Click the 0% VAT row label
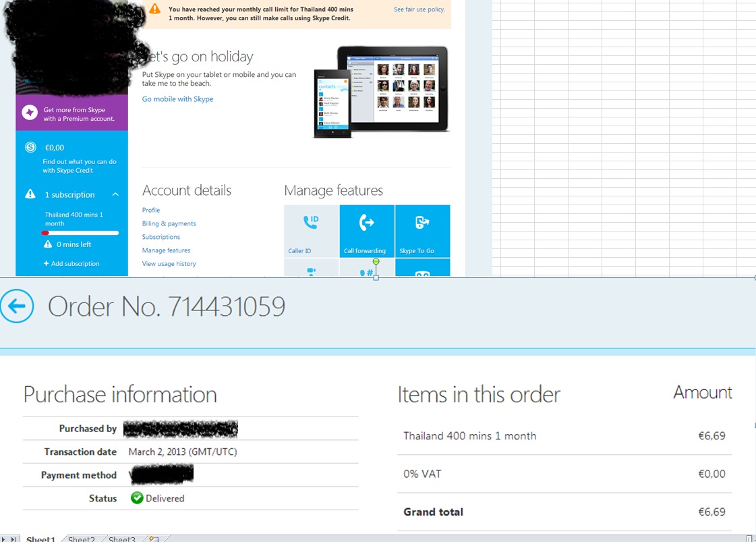The image size is (756, 542). point(422,474)
